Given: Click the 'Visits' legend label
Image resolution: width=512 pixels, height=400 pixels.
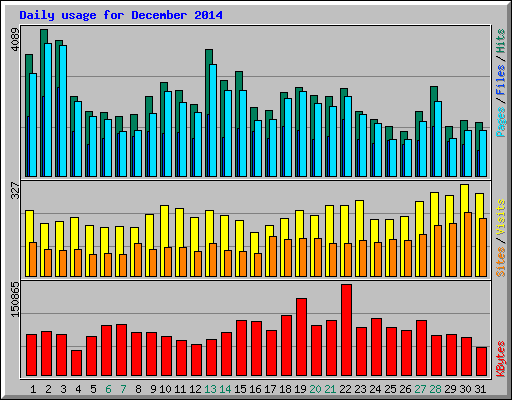Looking at the screenshot, I should (500, 217).
